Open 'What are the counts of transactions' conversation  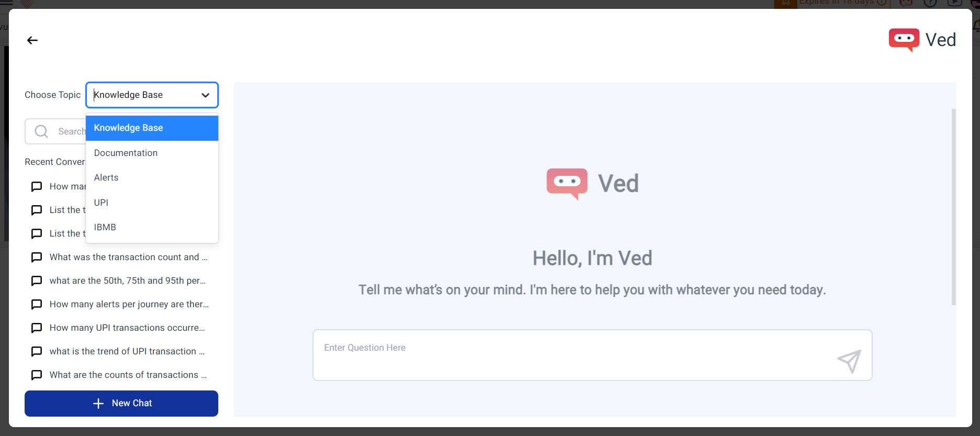[x=128, y=375]
